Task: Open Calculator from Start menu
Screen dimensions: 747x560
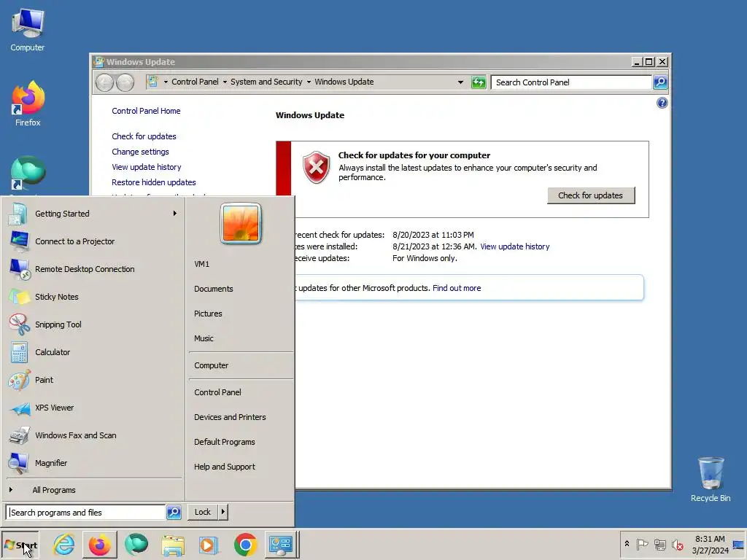Action: pos(93,352)
